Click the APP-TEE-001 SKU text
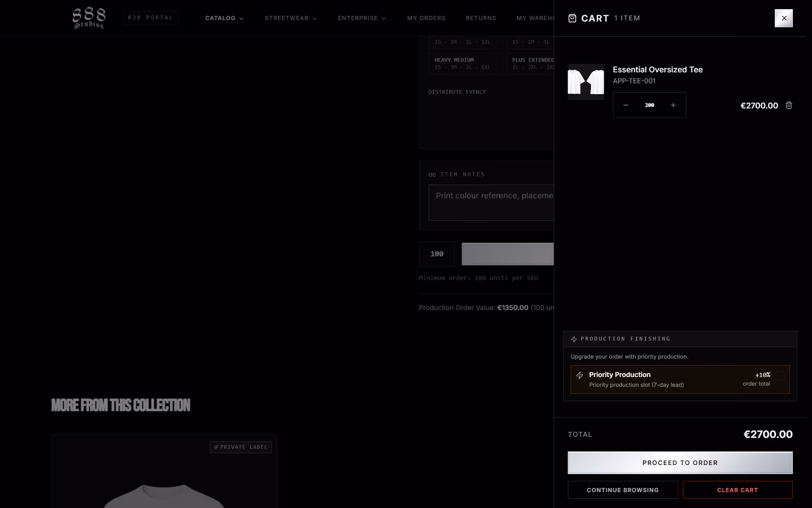Image resolution: width=812 pixels, height=508 pixels. tap(634, 81)
